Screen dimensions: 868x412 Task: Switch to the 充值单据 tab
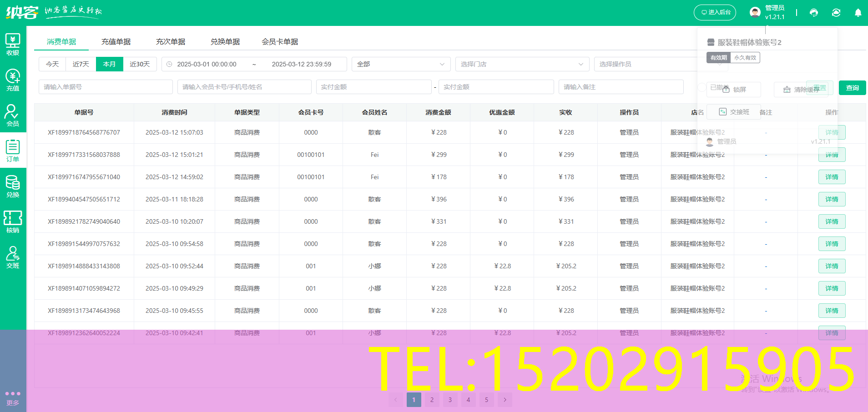[116, 41]
